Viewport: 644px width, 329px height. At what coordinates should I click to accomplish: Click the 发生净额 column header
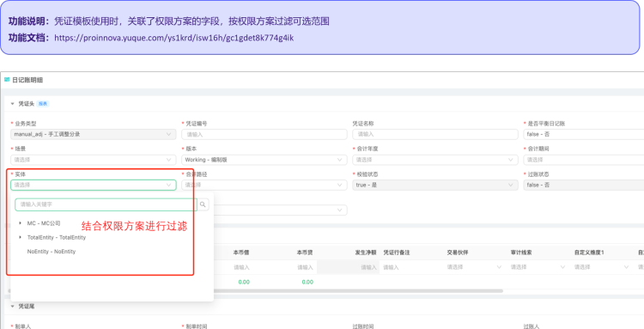[366, 253]
